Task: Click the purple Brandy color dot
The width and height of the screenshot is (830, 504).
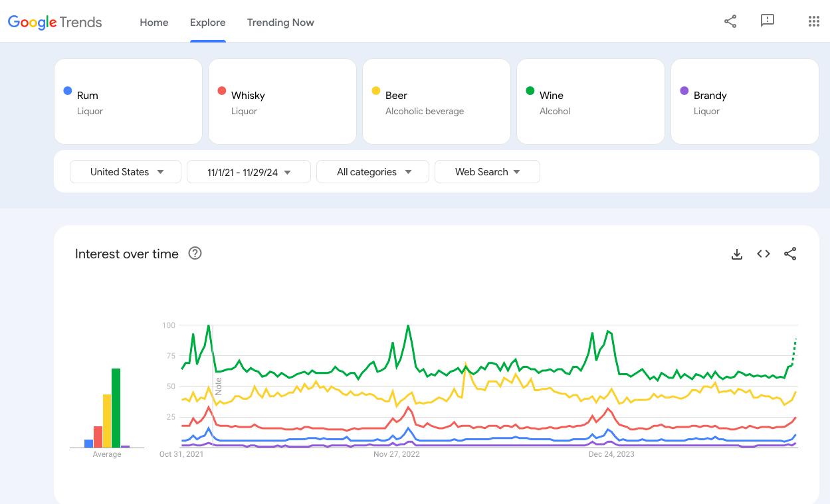Action: [684, 91]
